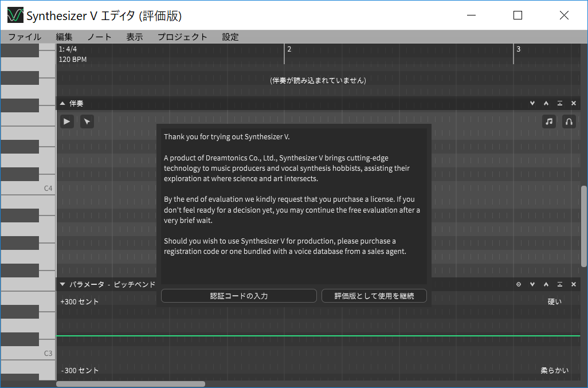Click the 硬い label
This screenshot has height=388, width=588.
pos(555,302)
